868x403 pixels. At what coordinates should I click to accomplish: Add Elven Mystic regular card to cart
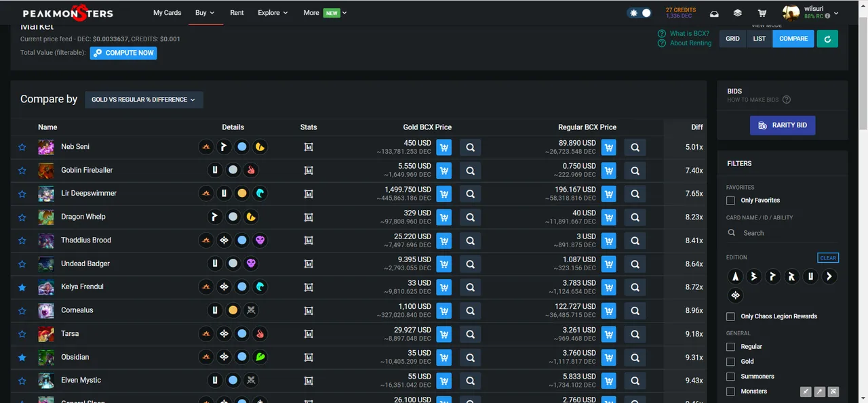[x=608, y=381]
